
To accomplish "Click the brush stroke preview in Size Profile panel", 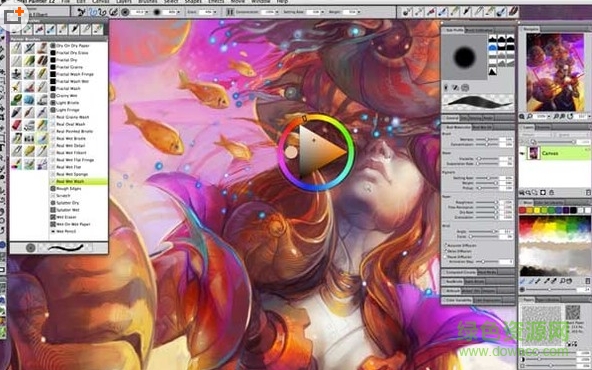I will [x=478, y=102].
